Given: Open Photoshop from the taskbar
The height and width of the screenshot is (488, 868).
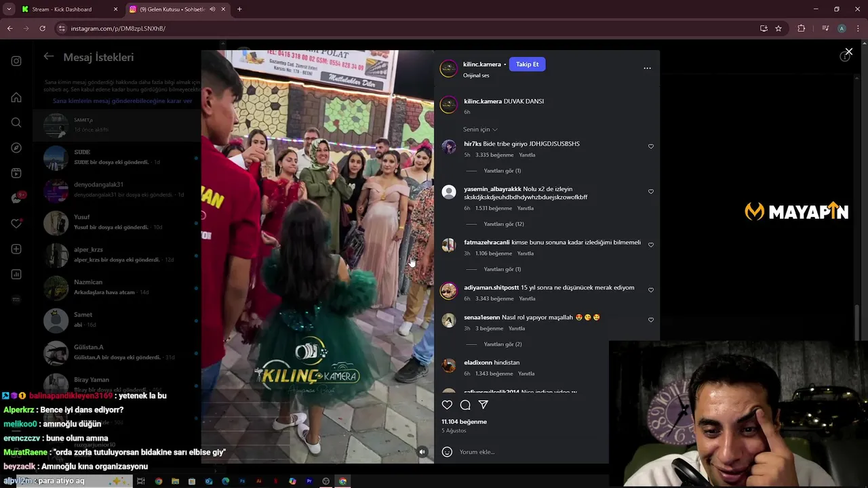Looking at the screenshot, I should tap(242, 481).
